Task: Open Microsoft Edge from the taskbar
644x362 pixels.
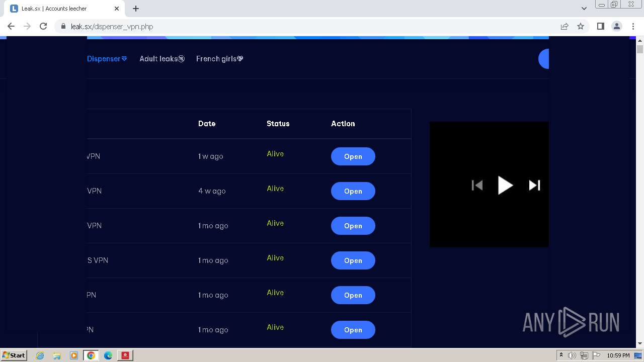Action: 108,355
